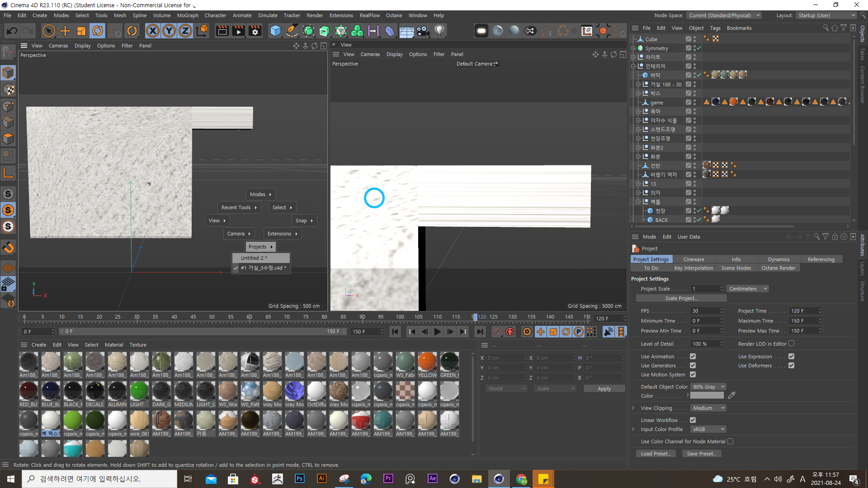Viewport: 868px width, 488px height.
Task: Click Apply in Coordinates panel
Action: coord(604,389)
